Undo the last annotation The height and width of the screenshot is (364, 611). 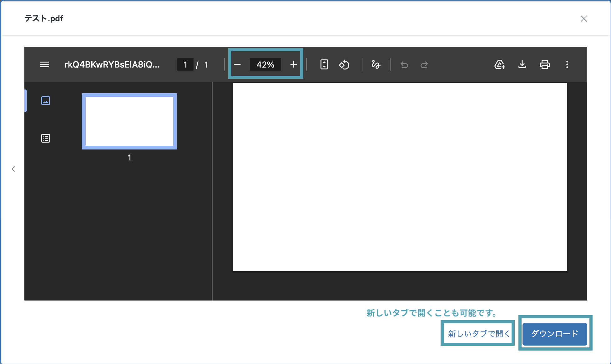[x=404, y=65]
